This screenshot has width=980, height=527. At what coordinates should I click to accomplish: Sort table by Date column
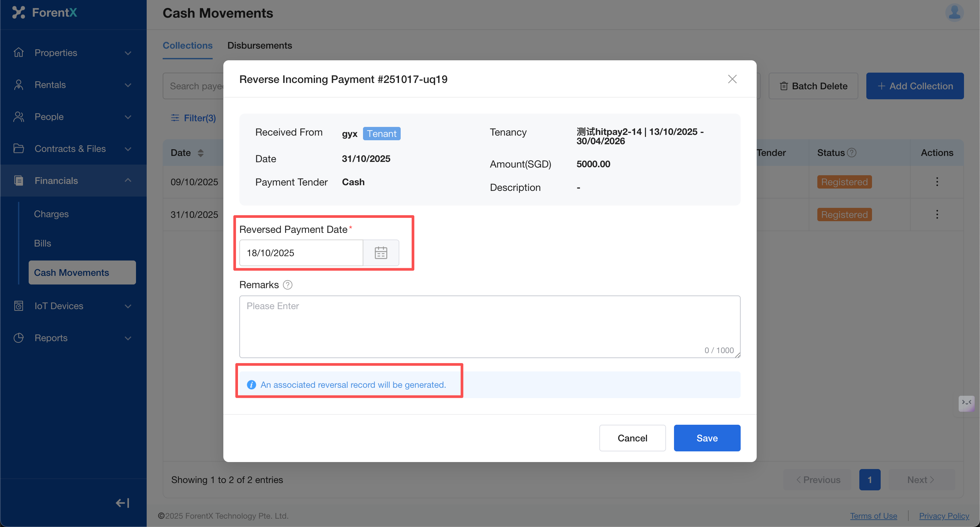tap(200, 153)
